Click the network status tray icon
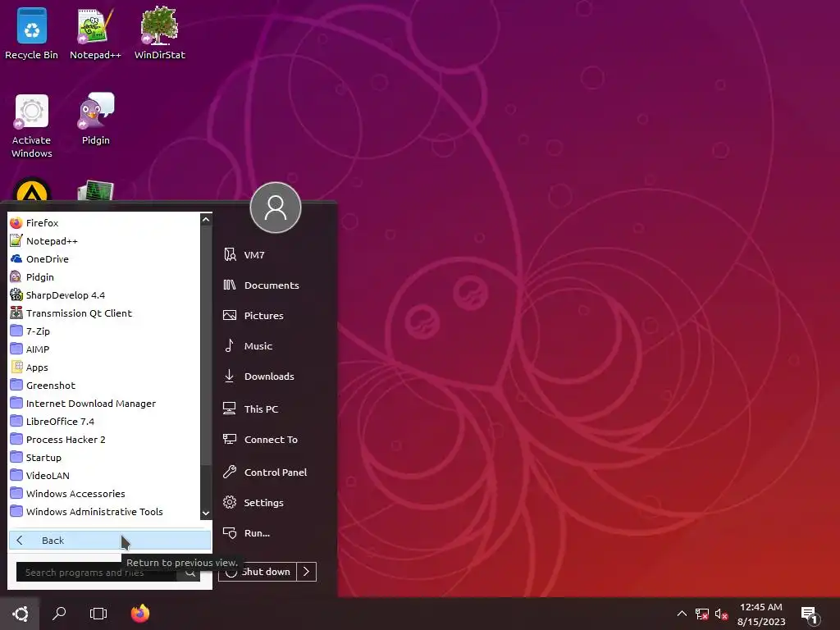Screen dimensions: 840x630 click(701, 614)
